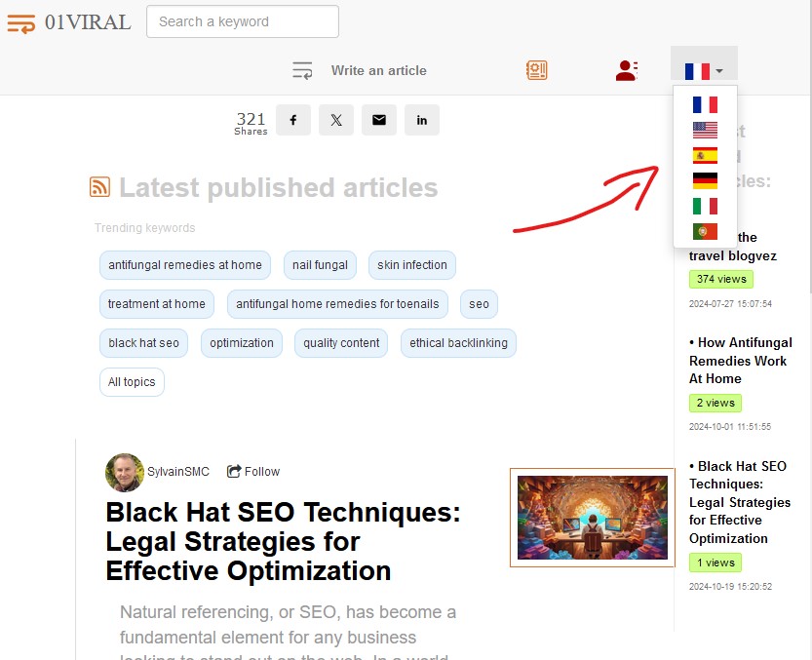This screenshot has height=660, width=812.
Task: Open the Black Hat SEO article thumbnail image
Action: click(593, 518)
